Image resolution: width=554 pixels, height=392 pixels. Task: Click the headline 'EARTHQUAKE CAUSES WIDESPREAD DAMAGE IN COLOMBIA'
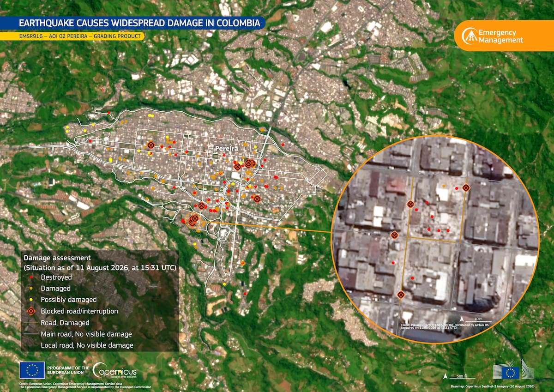click(139, 23)
